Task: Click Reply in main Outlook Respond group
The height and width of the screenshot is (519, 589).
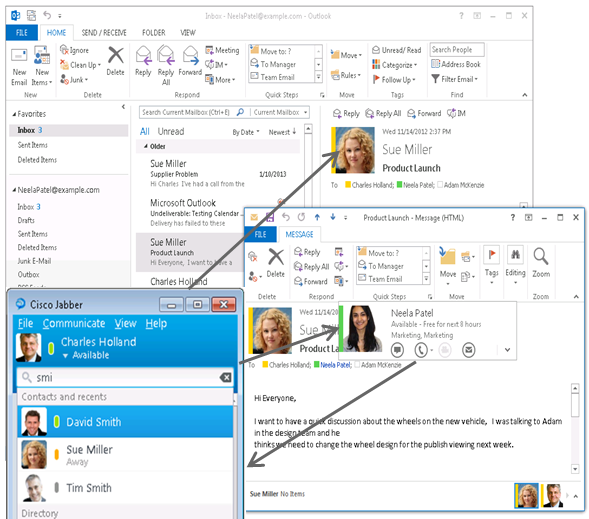Action: (x=143, y=62)
